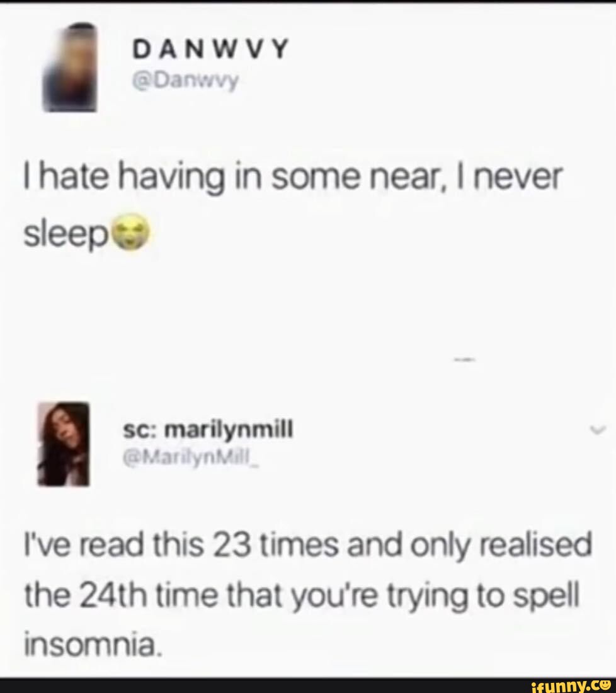Image resolution: width=616 pixels, height=693 pixels.
Task: Click the ifunny.co watermark logo
Action: pos(570,685)
